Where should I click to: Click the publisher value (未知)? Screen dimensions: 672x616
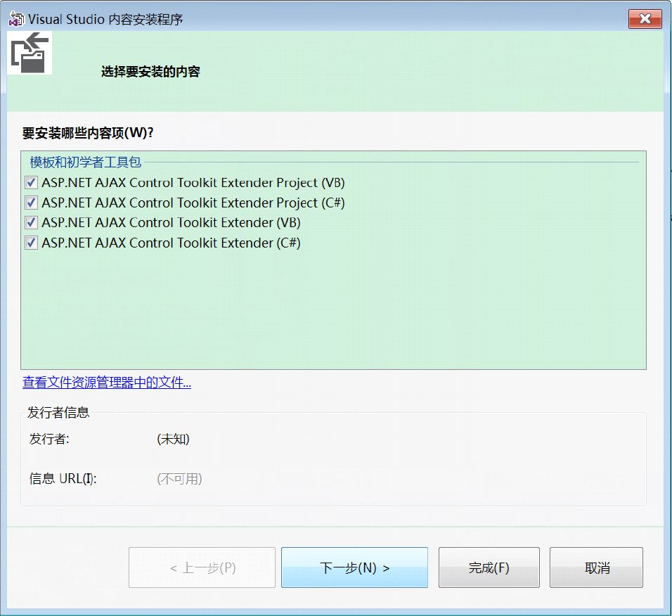pos(173,439)
